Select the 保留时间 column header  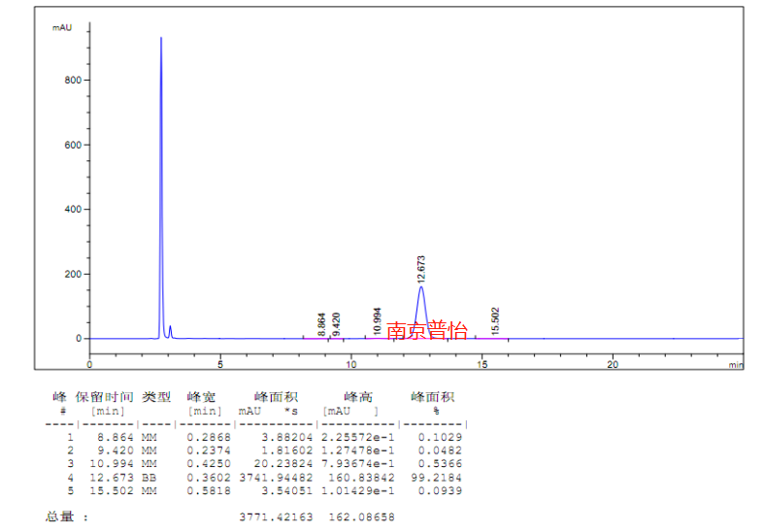[105, 397]
